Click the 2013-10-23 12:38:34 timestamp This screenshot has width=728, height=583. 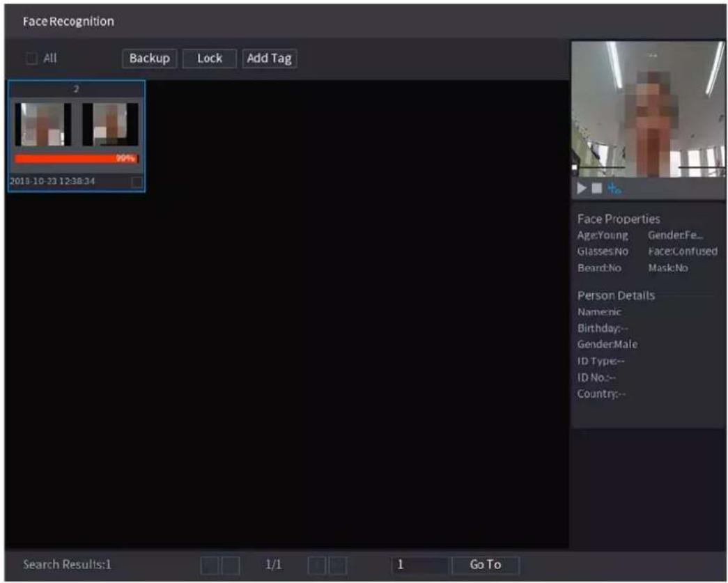(x=52, y=181)
